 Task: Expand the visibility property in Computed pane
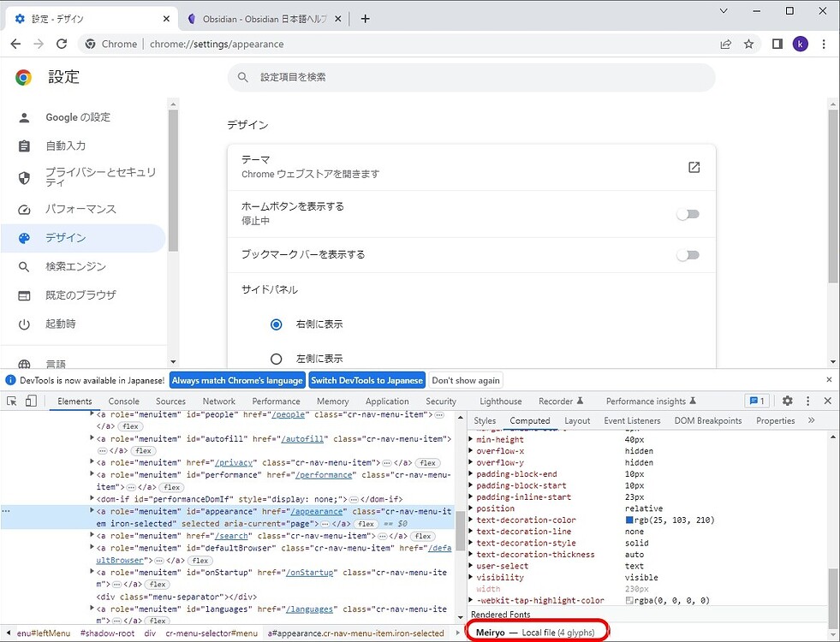click(x=472, y=577)
